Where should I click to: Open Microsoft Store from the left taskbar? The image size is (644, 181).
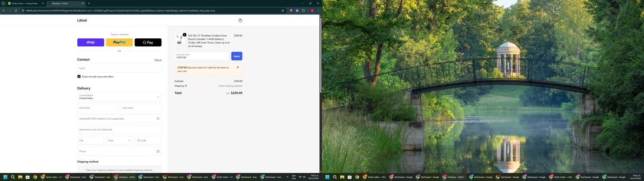pyautogui.click(x=27, y=177)
